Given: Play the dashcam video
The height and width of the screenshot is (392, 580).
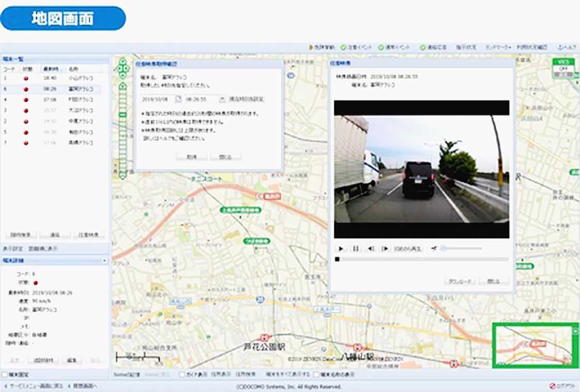Looking at the screenshot, I should [x=341, y=248].
